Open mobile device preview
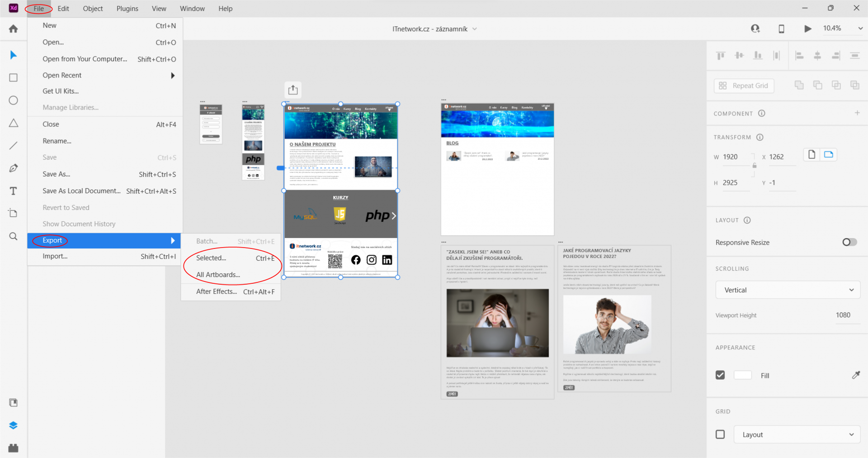 point(781,29)
